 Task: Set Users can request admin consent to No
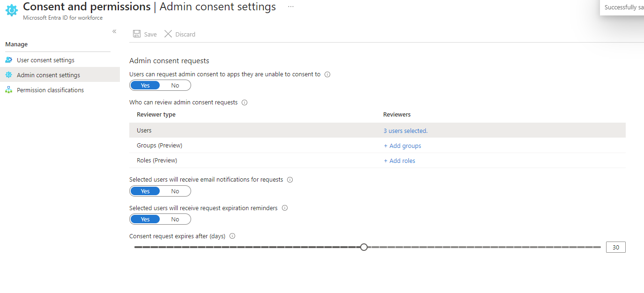[175, 85]
